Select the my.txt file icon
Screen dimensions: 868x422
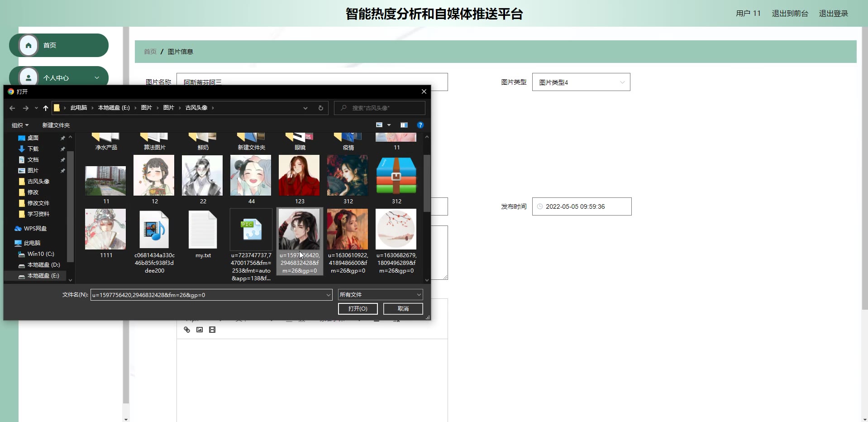click(x=202, y=230)
